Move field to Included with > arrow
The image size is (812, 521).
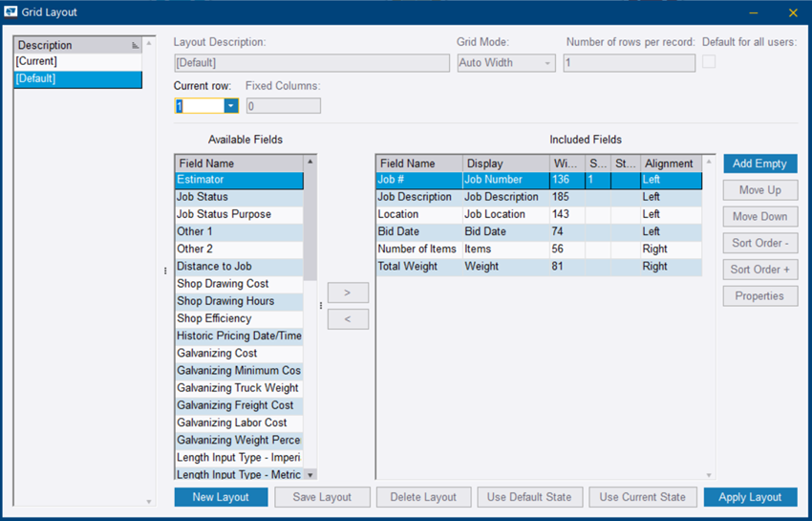[348, 293]
